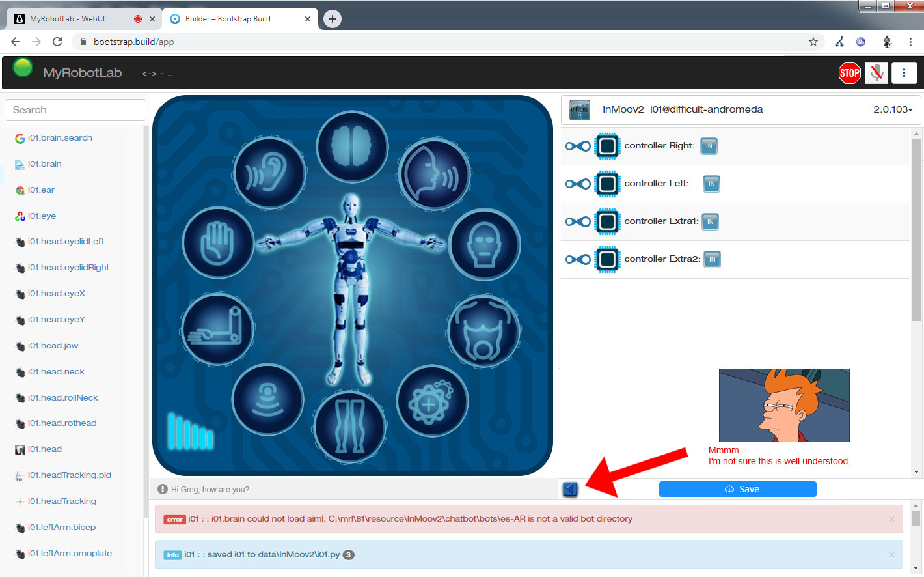Click the red STOP sign icon

[849, 73]
